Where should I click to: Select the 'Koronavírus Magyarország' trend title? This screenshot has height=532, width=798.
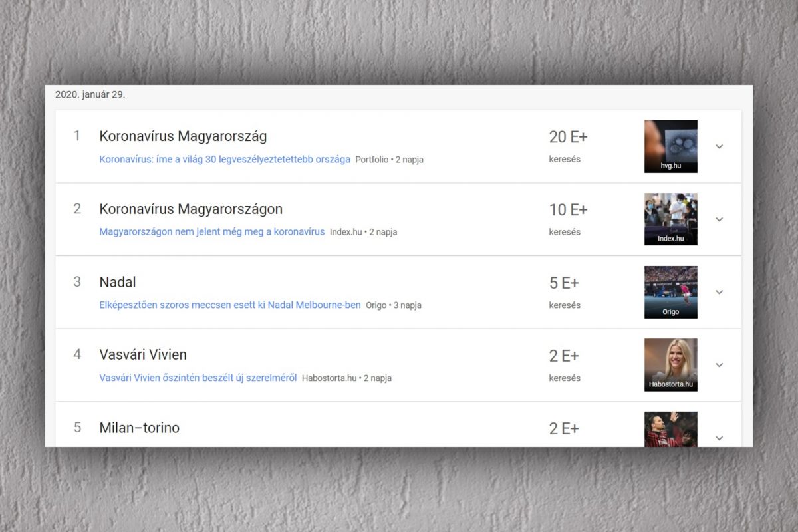pos(183,136)
